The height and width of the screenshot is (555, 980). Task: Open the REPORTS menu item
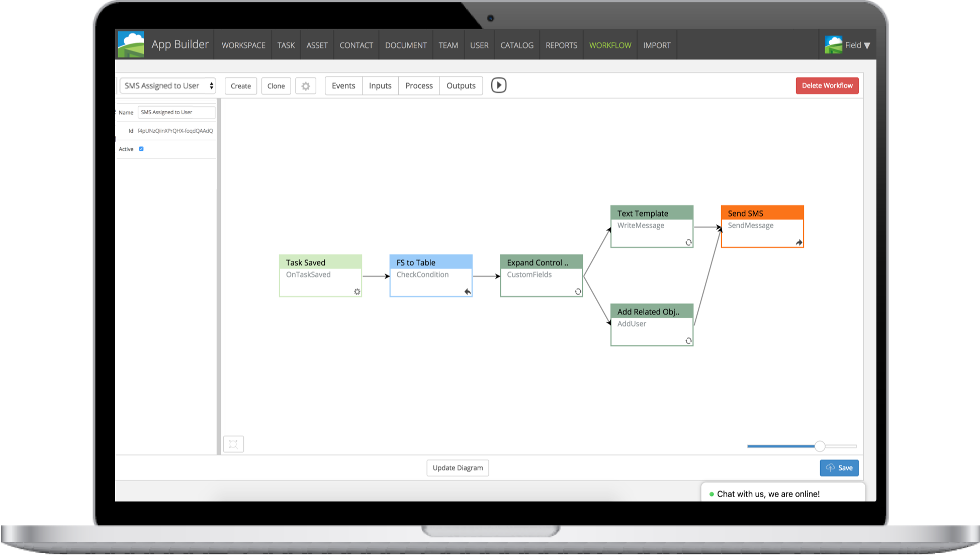(x=561, y=45)
